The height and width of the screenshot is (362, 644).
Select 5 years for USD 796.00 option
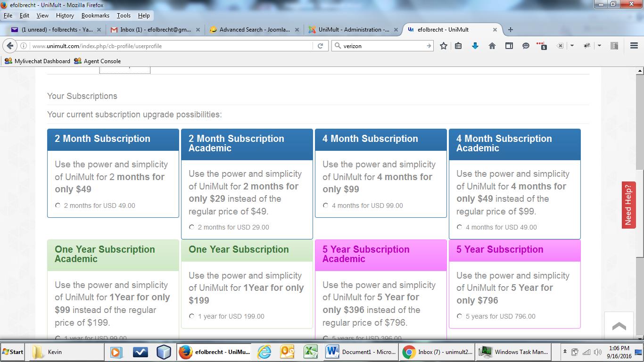460,316
